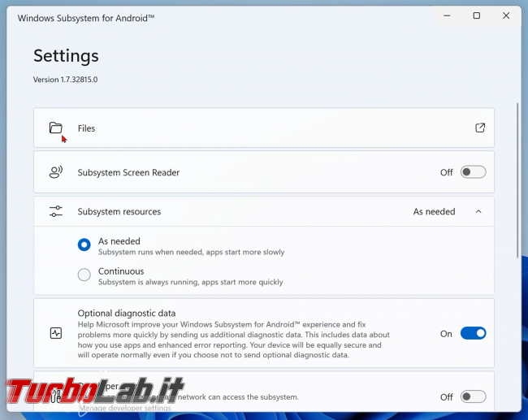528x420 pixels.
Task: Click the Settings heading
Action: click(x=66, y=56)
